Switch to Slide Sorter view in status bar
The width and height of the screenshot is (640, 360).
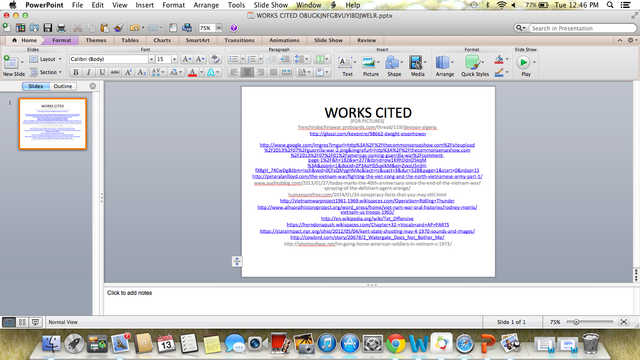pos(22,322)
